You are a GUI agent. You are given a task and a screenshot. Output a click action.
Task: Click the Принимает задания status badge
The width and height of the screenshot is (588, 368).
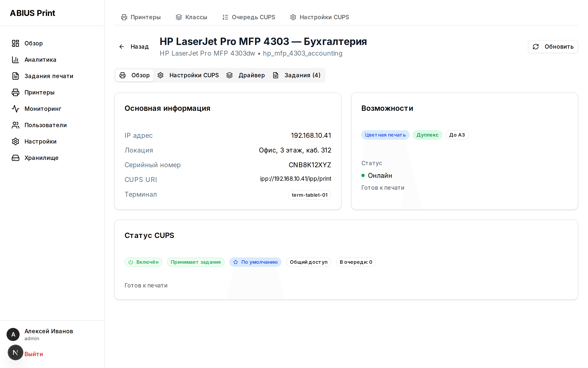tap(196, 262)
